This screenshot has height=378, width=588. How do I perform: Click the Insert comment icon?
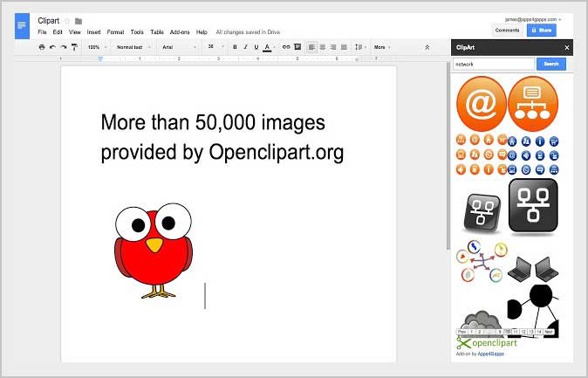click(297, 47)
